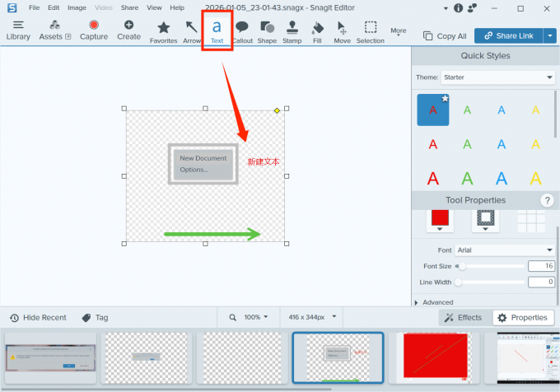Choose the Shape tool
The width and height of the screenshot is (560, 392).
tap(267, 30)
